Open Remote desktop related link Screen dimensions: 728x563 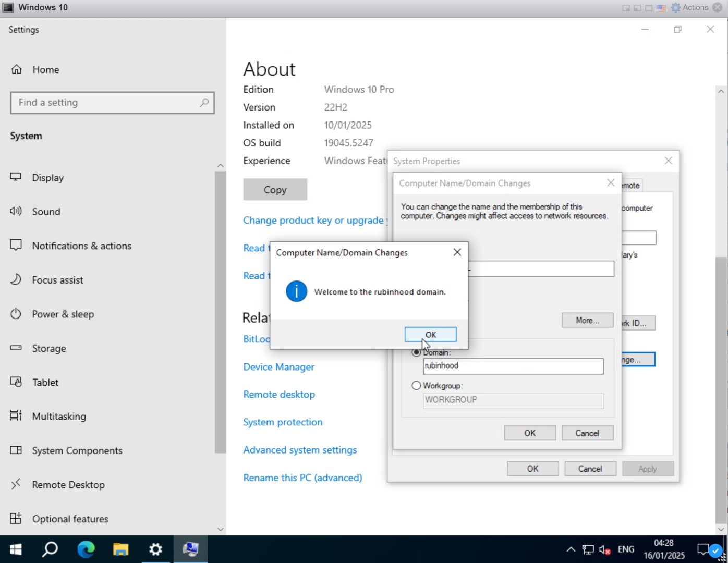pyautogui.click(x=279, y=395)
